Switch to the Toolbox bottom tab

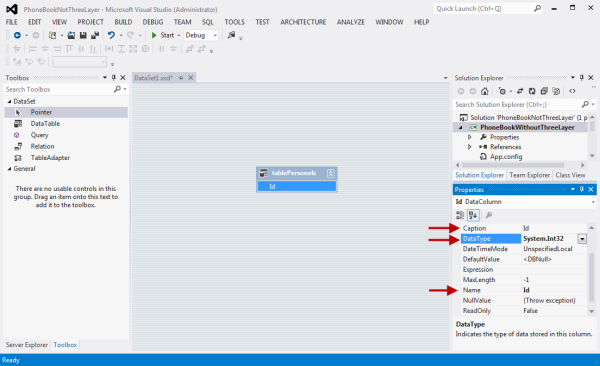pyautogui.click(x=65, y=345)
